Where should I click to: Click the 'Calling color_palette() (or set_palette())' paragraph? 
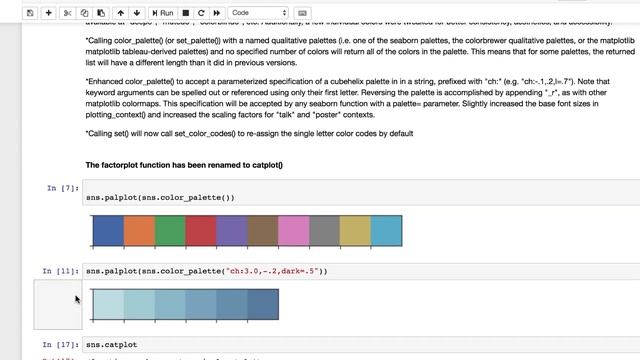pos(360,51)
